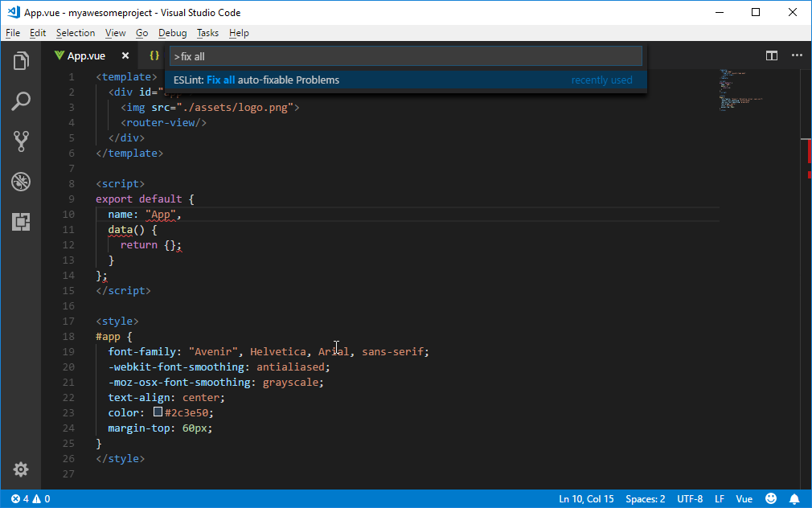812x508 pixels.
Task: Click the "export default {" code line
Action: coord(145,199)
